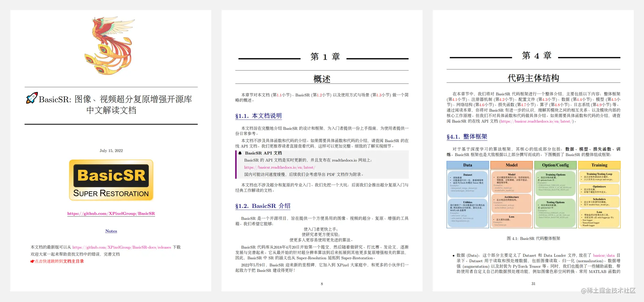Follow the red 1.1 section reference
The height and width of the screenshot is (302, 644).
tap(279, 95)
